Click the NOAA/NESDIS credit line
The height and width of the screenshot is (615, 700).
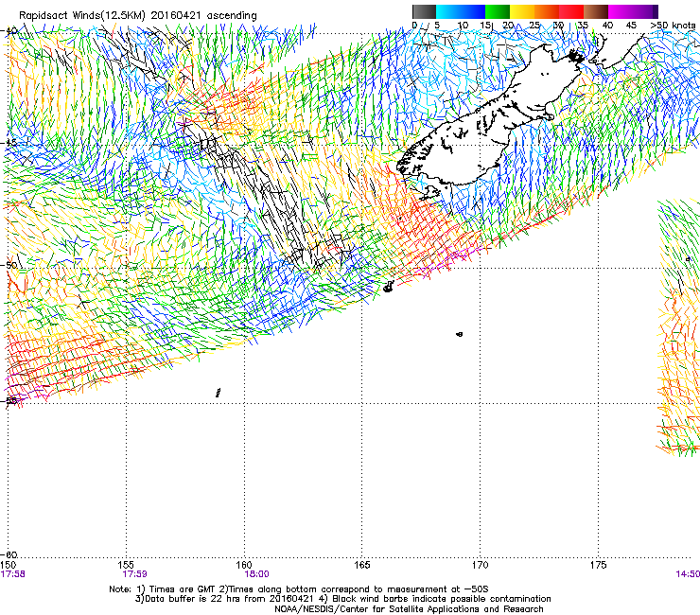409,609
